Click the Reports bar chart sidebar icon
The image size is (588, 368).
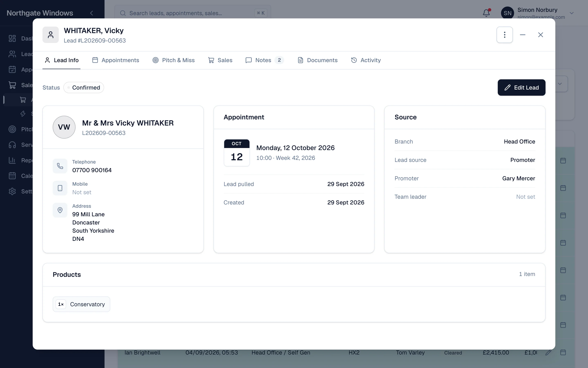12,160
